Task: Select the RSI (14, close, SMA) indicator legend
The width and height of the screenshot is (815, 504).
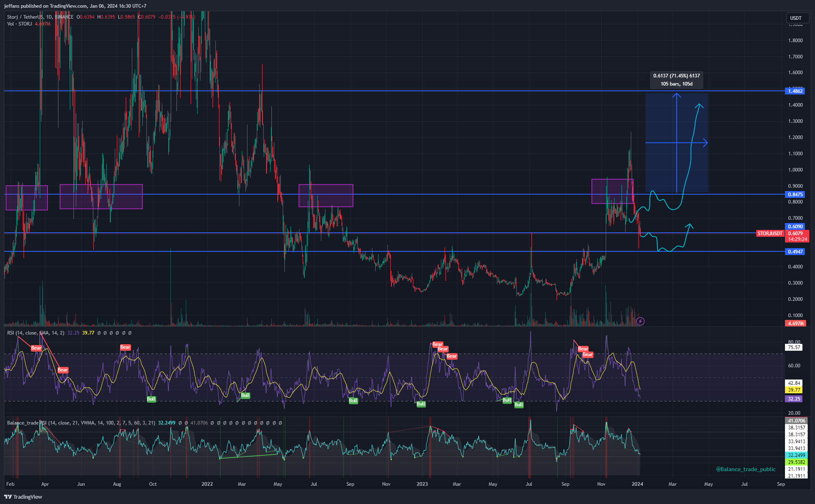Action: (x=36, y=333)
